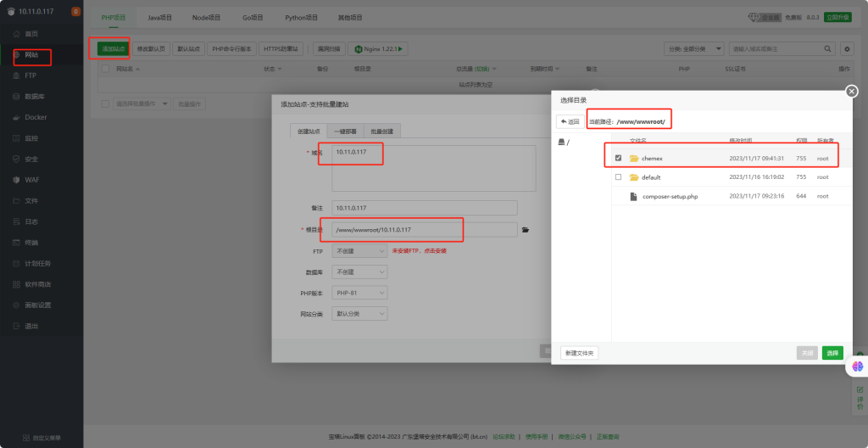Screen dimensions: 868x448
Task: Click the 域名 domain text area
Action: 433,169
